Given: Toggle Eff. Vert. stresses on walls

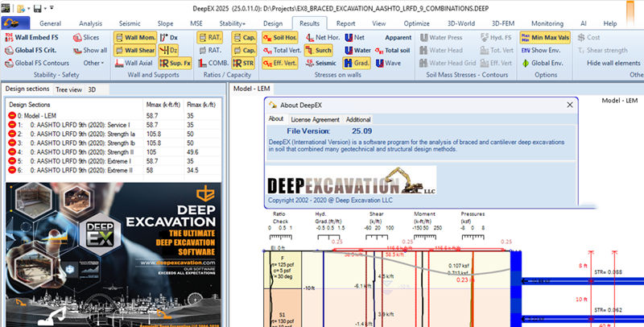Looking at the screenshot, I should [x=280, y=63].
